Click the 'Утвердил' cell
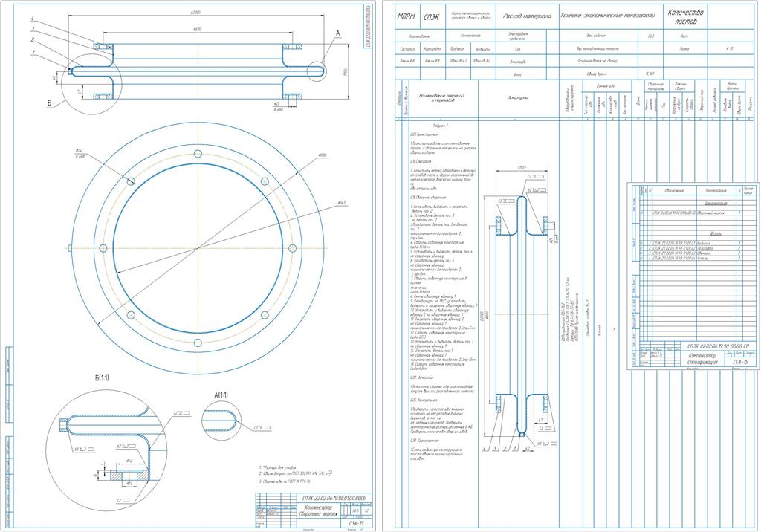 click(x=483, y=48)
